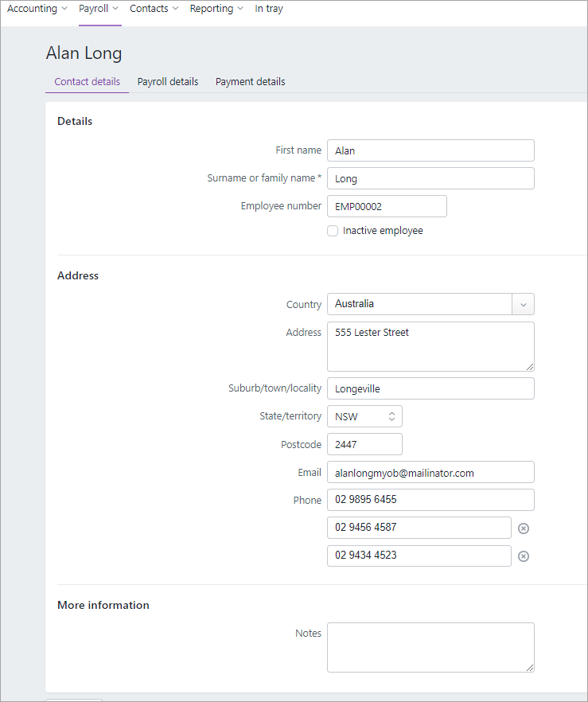Select the Contact details tab

coord(87,81)
